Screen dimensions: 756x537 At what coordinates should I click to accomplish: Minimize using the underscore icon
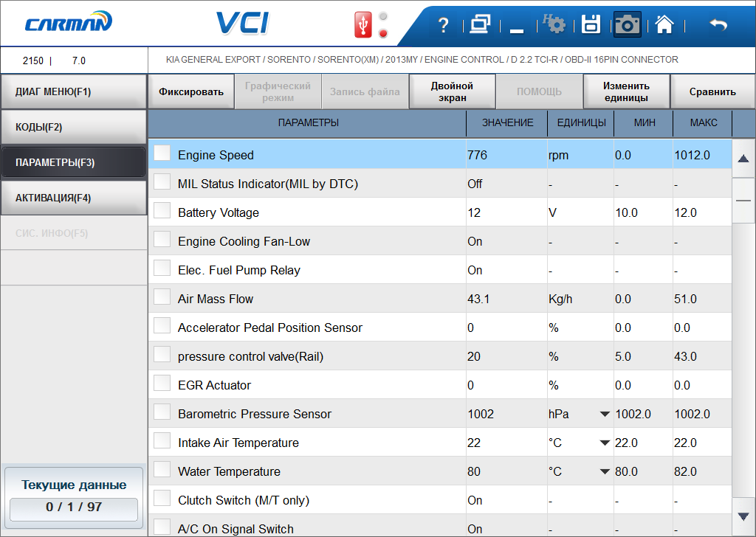tap(516, 31)
